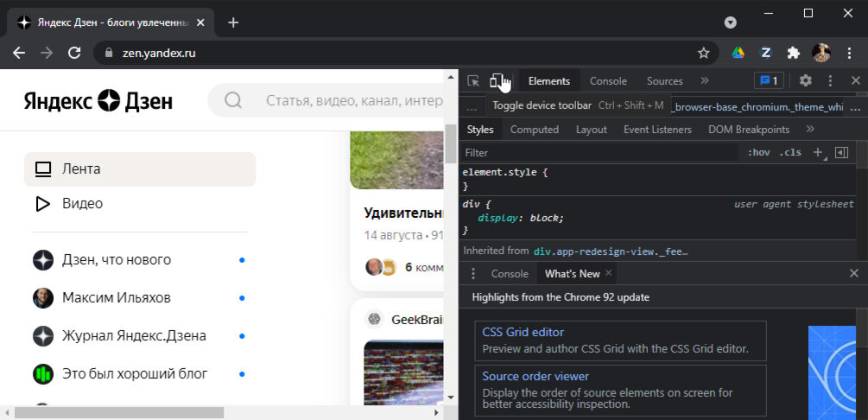
Task: Open the DevTools customize three-dot menu
Action: pos(830,81)
